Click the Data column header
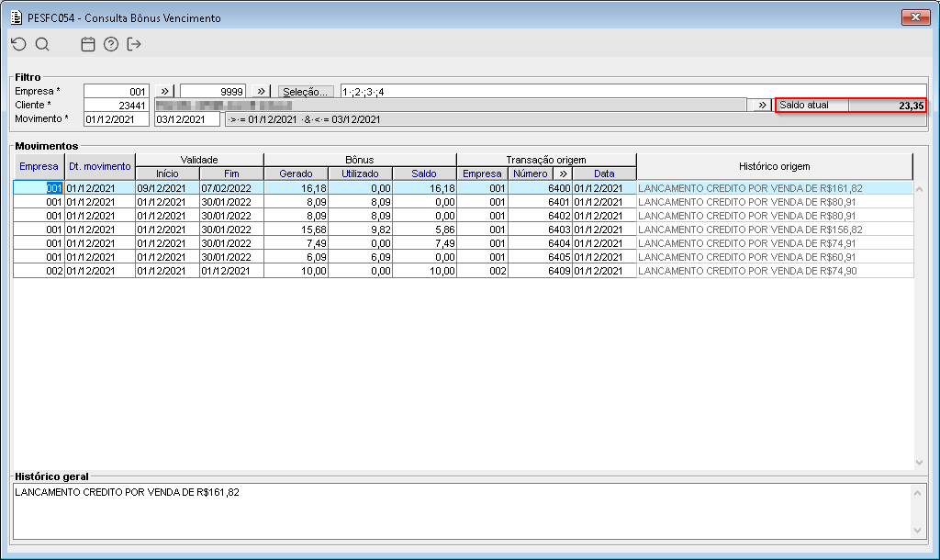The width and height of the screenshot is (940, 560). tap(604, 174)
